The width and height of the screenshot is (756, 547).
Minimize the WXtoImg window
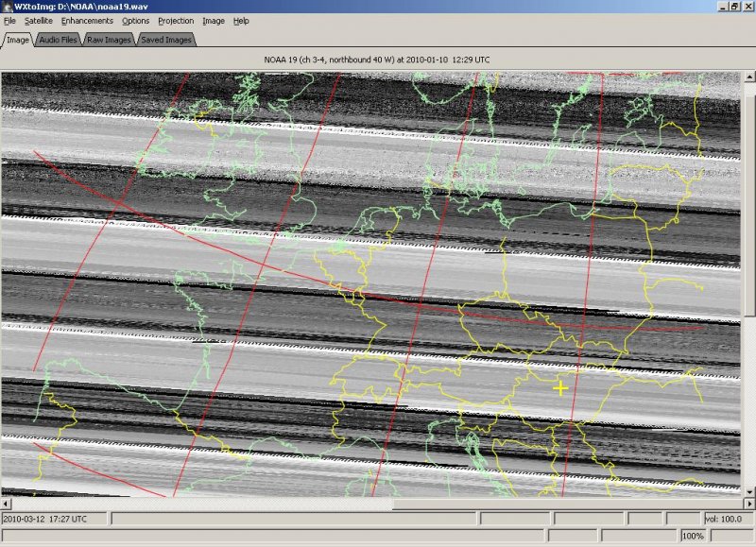[x=723, y=7]
